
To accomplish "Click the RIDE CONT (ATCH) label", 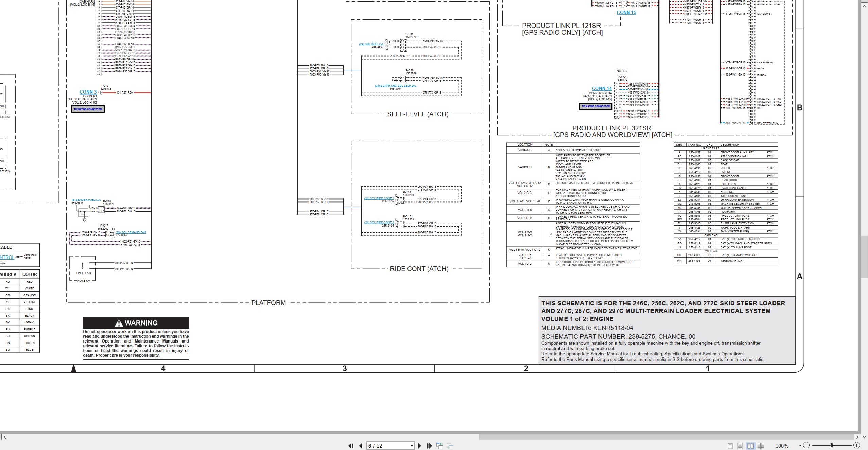I will click(x=419, y=269).
